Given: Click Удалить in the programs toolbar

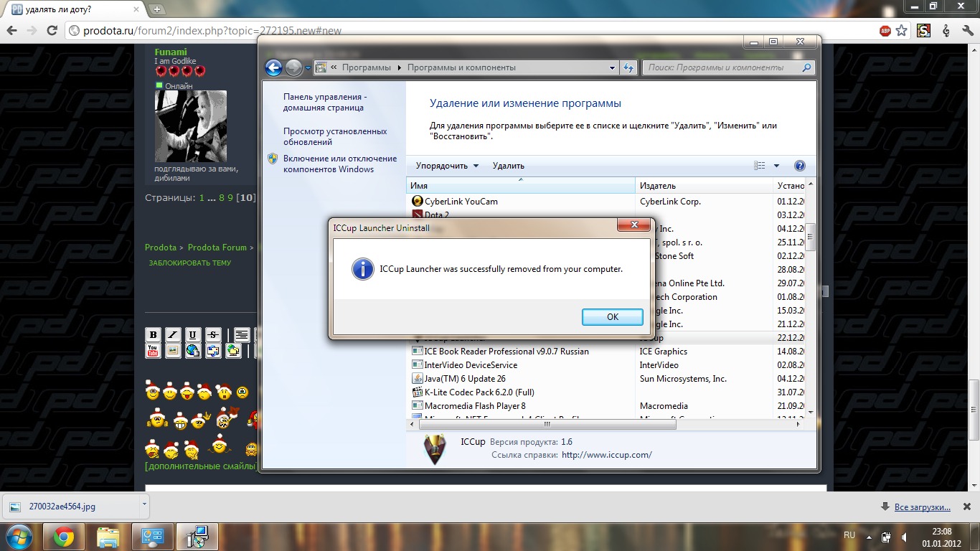Looking at the screenshot, I should tap(508, 166).
